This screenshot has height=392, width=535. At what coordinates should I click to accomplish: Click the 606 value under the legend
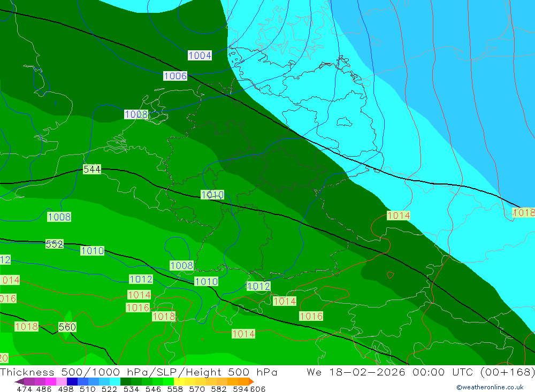(258, 389)
